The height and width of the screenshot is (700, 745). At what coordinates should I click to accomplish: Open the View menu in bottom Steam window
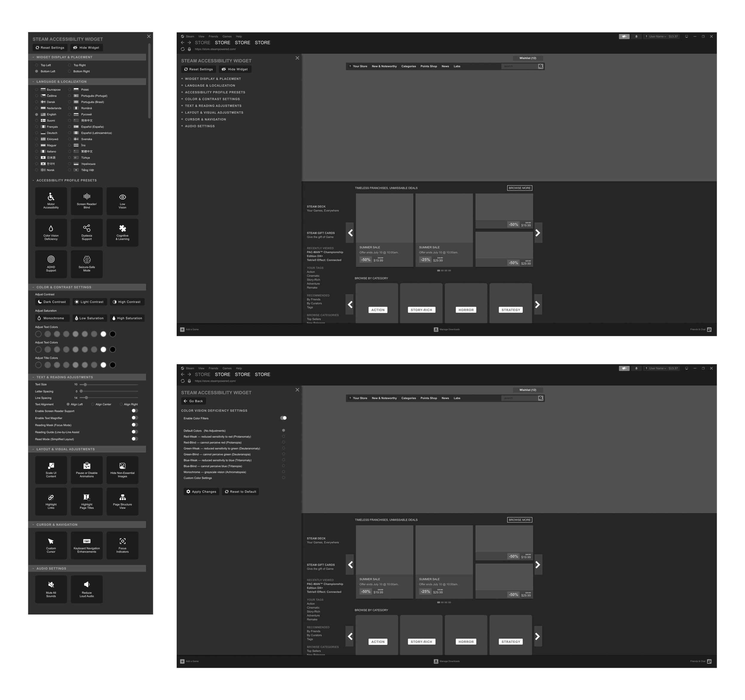201,368
